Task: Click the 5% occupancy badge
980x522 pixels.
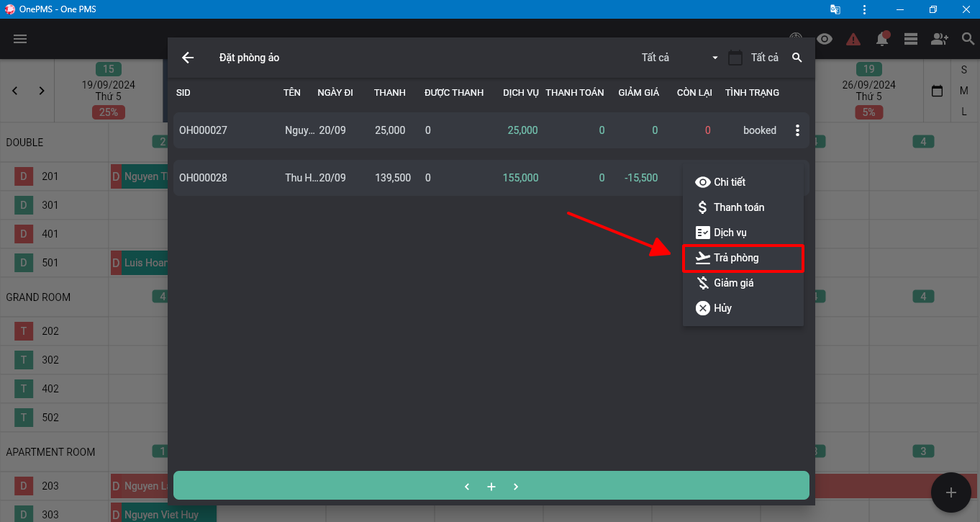Action: (x=869, y=112)
